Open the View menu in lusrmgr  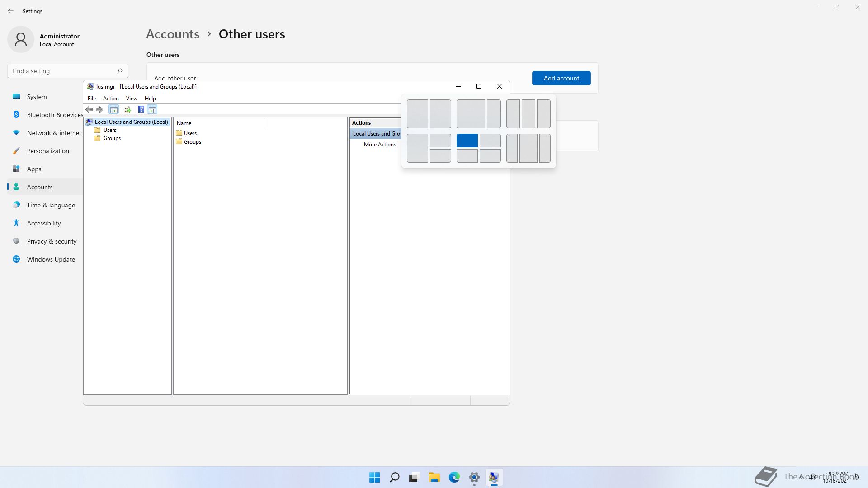tap(132, 98)
